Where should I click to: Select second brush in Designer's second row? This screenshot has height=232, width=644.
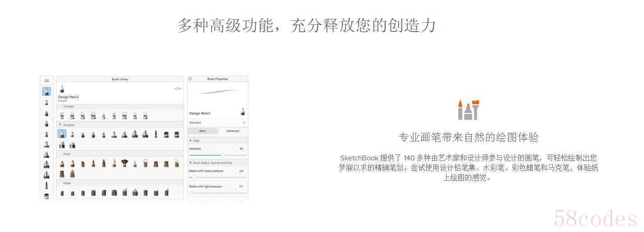coord(72,145)
